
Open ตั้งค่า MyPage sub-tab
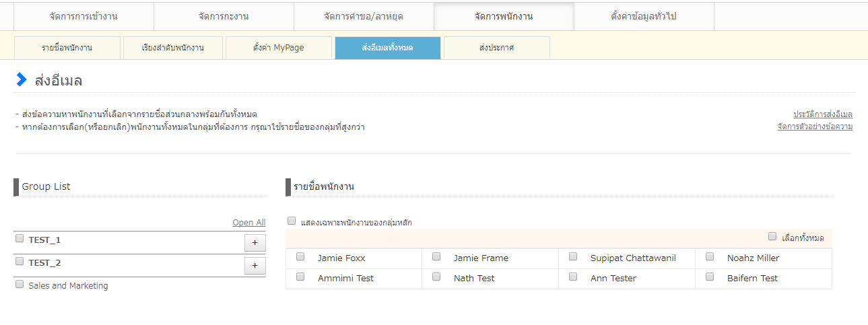[278, 48]
